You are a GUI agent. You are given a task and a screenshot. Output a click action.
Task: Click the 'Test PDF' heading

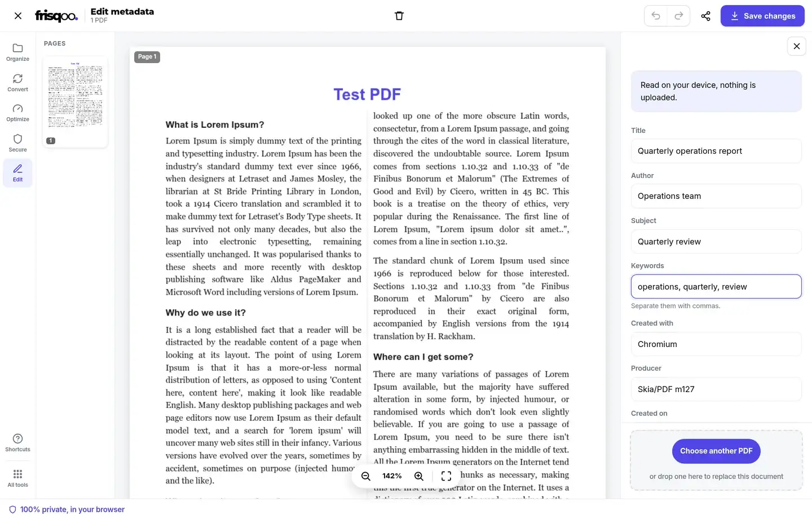pos(367,94)
